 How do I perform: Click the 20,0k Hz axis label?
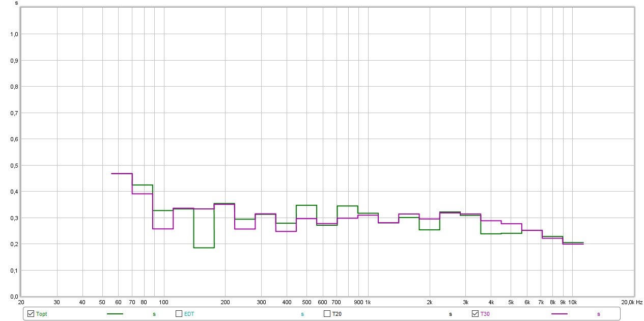[x=632, y=302]
